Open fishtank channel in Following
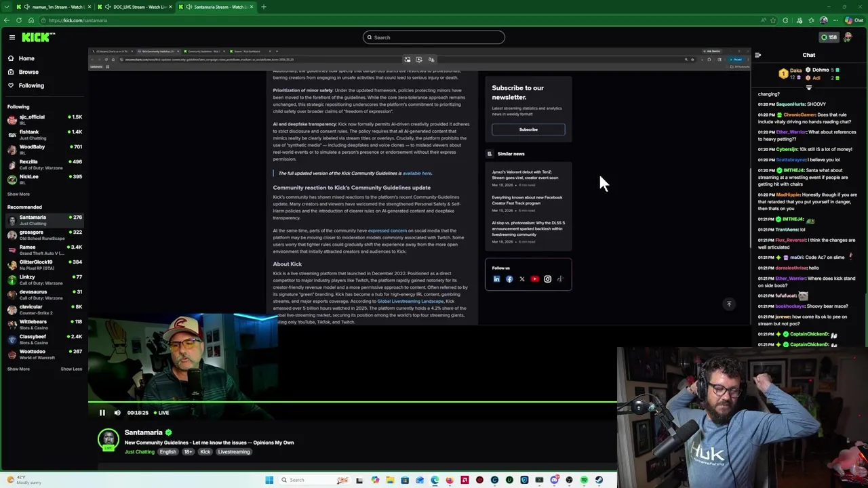Viewport: 868px width, 488px height. pos(44,135)
